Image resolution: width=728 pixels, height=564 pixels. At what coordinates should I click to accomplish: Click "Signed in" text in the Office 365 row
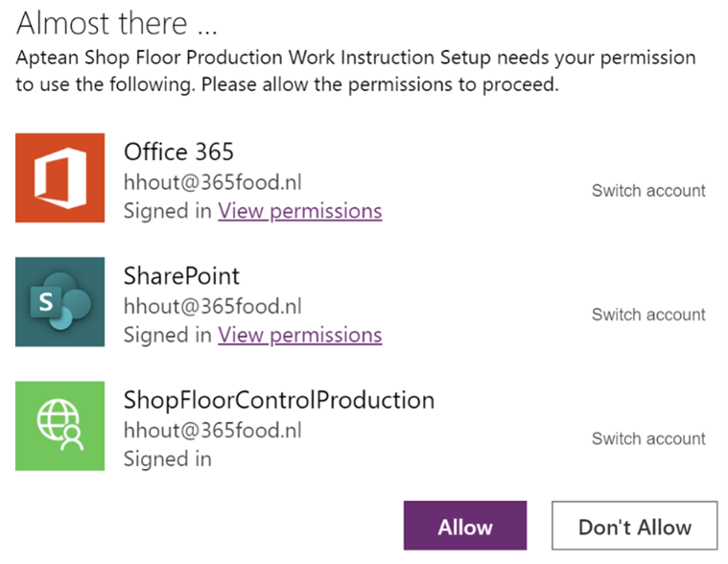(x=167, y=211)
